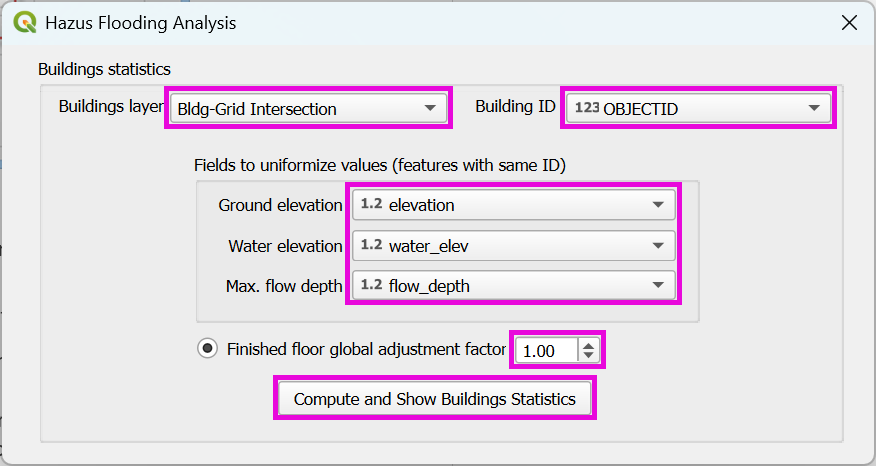Click the Finished floor global adjustment factor label

366,349
